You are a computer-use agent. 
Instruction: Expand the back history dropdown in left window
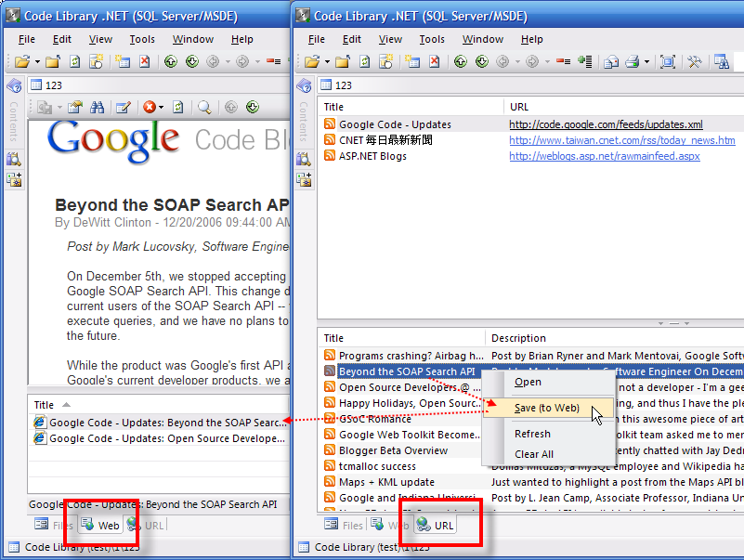tap(228, 61)
